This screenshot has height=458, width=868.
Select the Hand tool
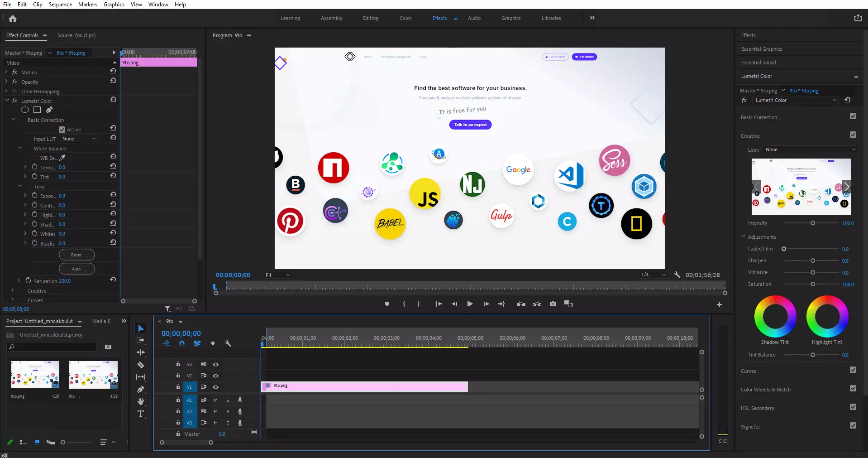pyautogui.click(x=141, y=401)
